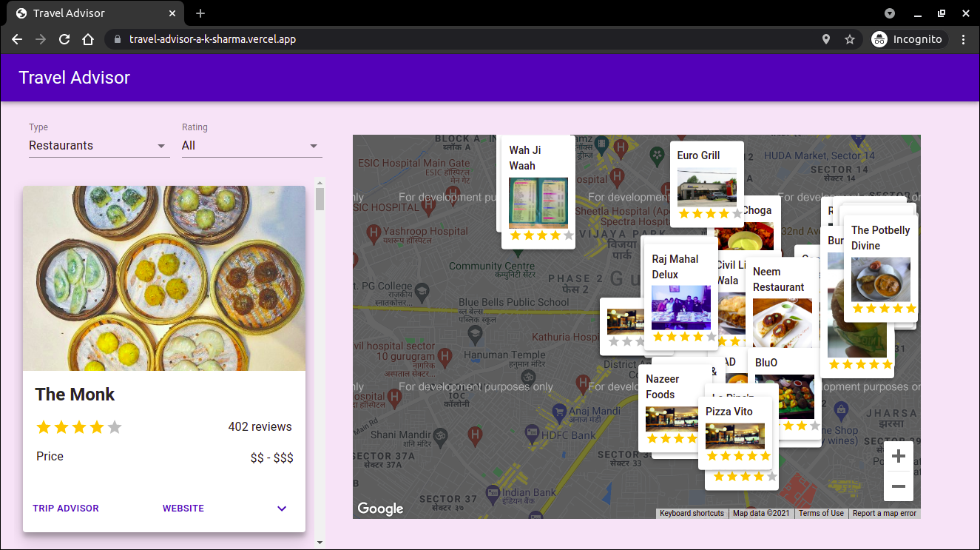Expand The Monk card details chevron
Image resolution: width=980 pixels, height=550 pixels.
(281, 509)
